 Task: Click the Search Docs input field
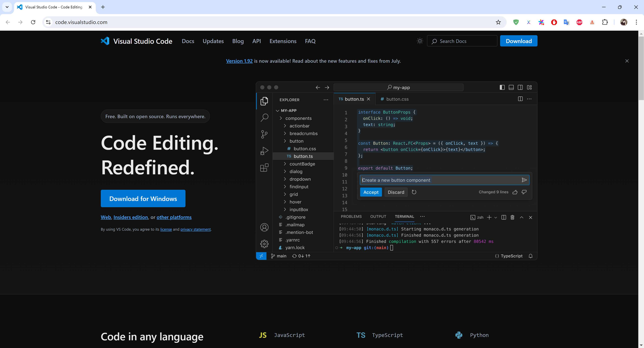(x=465, y=41)
